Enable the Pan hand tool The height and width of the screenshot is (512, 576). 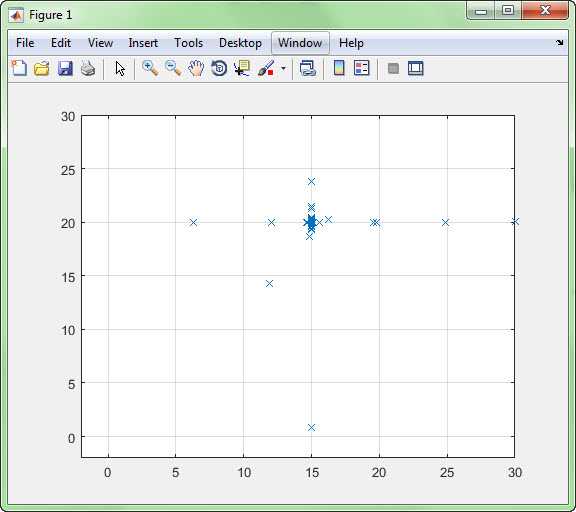tap(196, 68)
